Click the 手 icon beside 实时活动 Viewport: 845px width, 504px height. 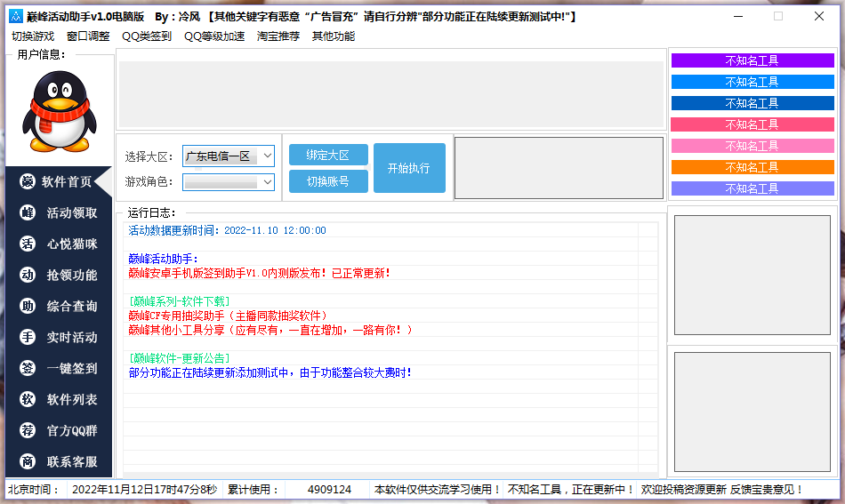click(28, 337)
